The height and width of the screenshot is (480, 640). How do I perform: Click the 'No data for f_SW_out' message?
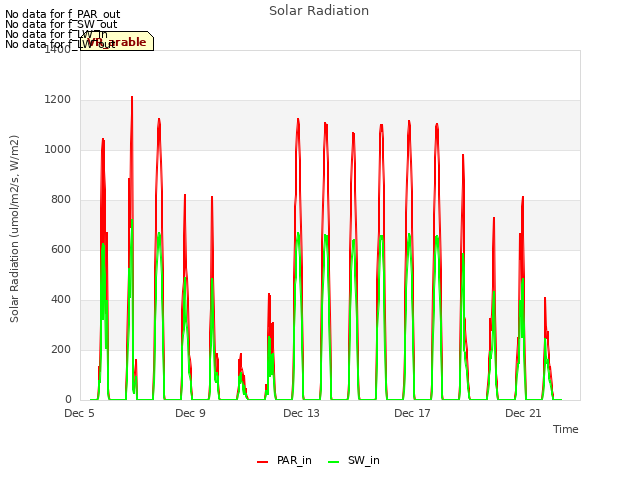click(x=61, y=24)
